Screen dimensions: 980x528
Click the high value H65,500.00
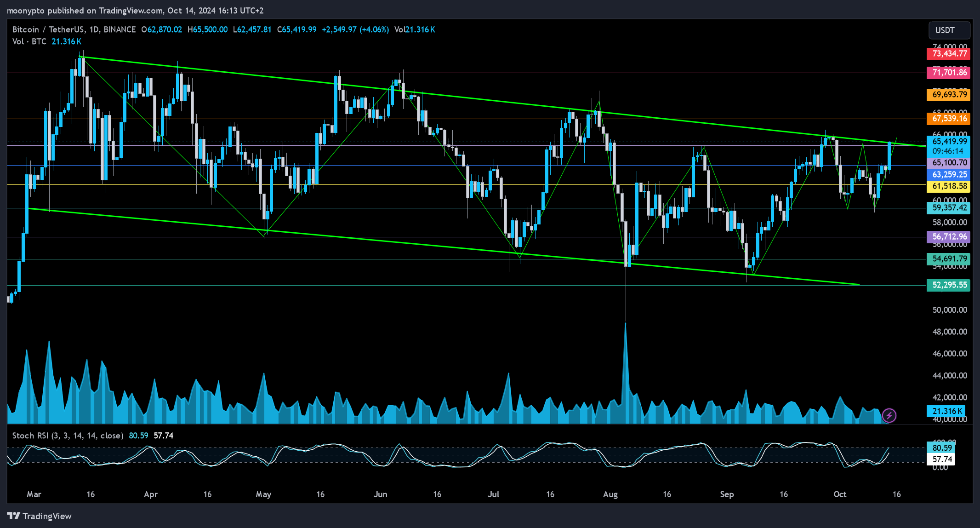pos(207,29)
